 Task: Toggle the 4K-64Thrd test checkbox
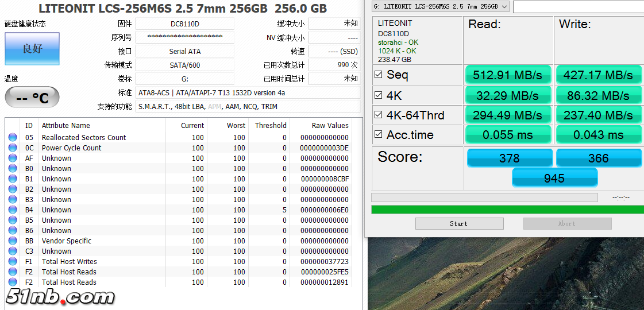[378, 115]
